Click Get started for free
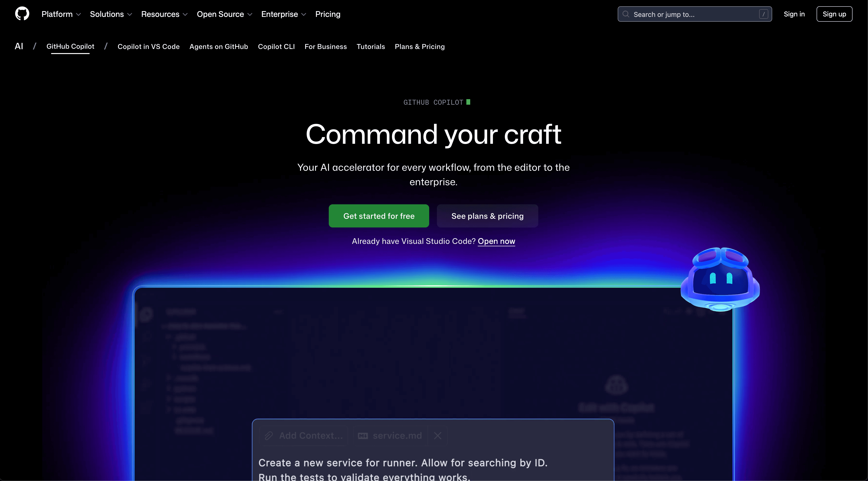Image resolution: width=868 pixels, height=481 pixels. [379, 216]
